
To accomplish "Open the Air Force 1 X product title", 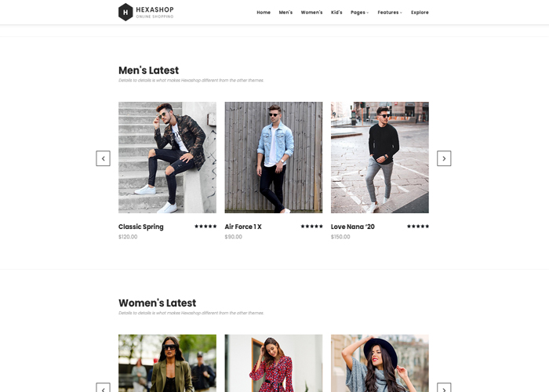I will (243, 227).
